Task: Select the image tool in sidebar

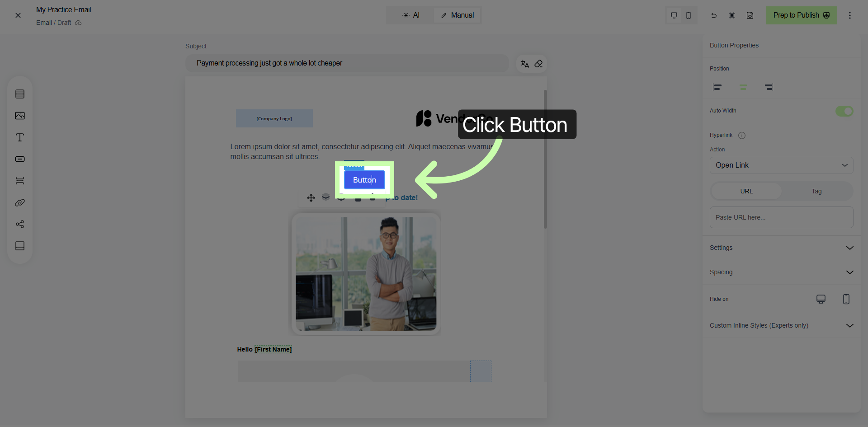Action: coord(20,116)
